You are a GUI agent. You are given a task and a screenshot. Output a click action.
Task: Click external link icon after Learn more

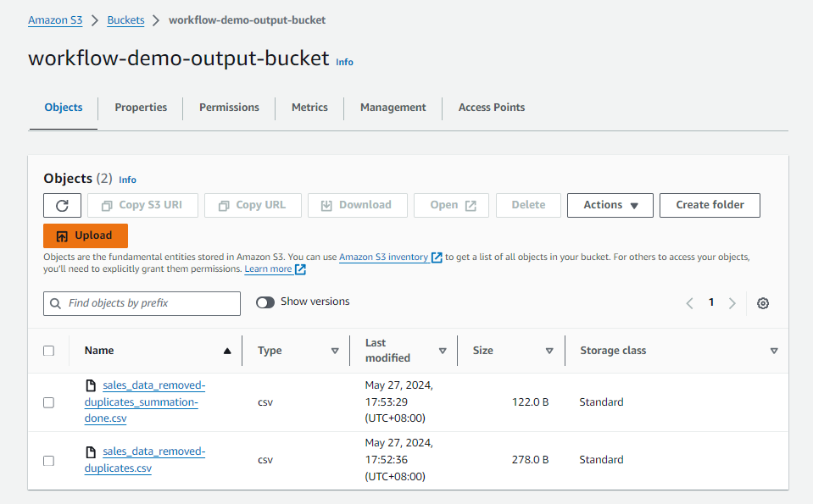[300, 269]
